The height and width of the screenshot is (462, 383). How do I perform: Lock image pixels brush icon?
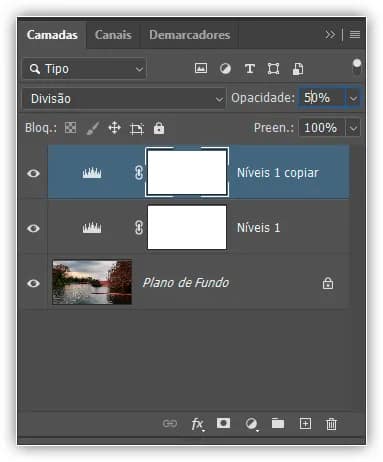pyautogui.click(x=93, y=128)
